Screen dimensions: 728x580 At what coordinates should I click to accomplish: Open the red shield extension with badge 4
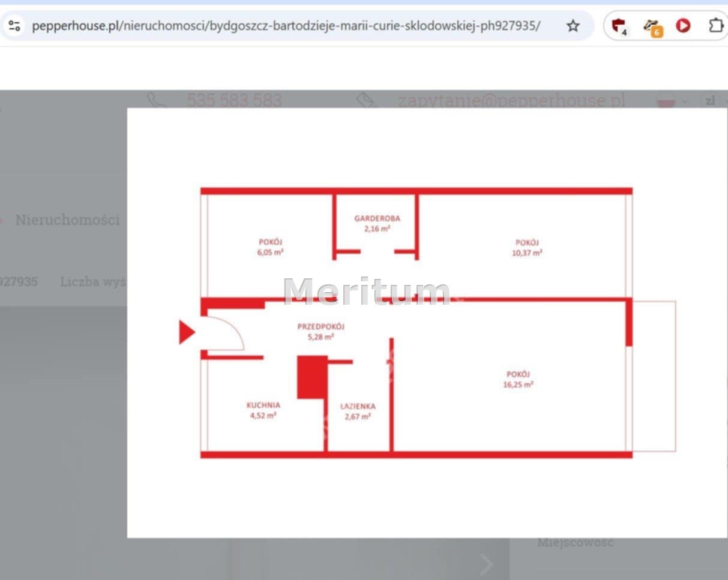(619, 26)
